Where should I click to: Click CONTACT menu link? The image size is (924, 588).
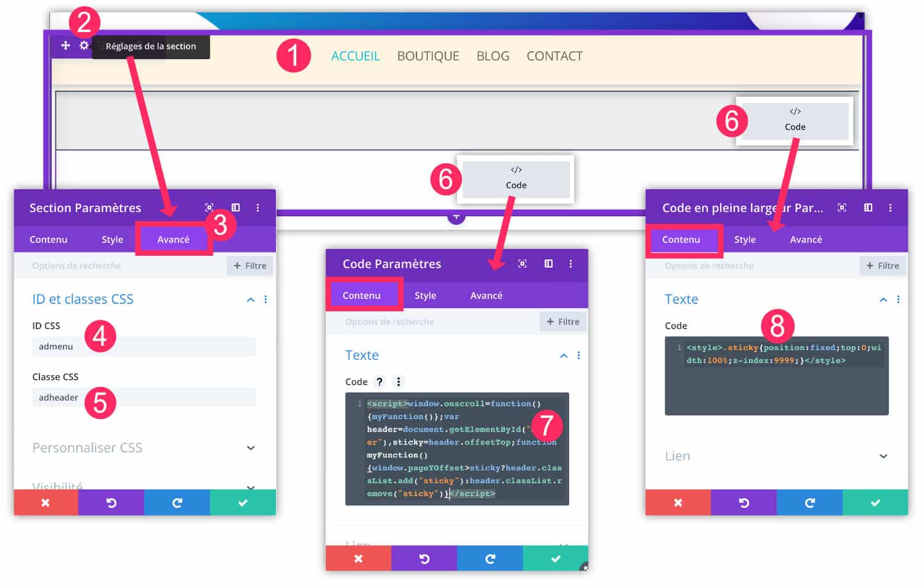pos(554,56)
